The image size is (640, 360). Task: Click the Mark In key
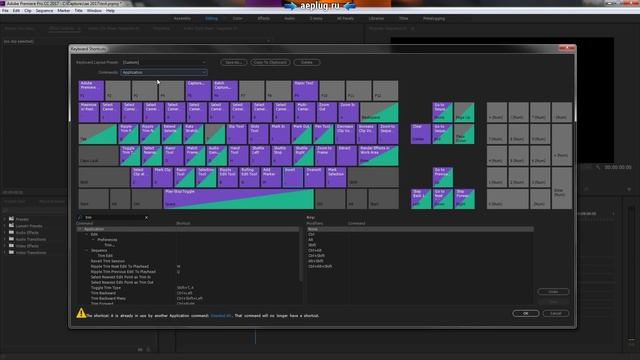[280, 134]
